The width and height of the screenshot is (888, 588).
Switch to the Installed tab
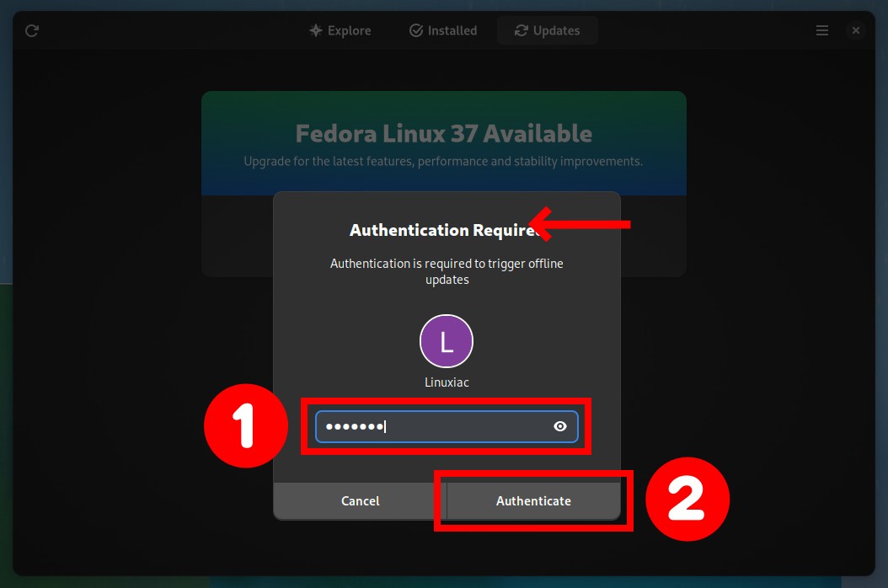tap(443, 30)
